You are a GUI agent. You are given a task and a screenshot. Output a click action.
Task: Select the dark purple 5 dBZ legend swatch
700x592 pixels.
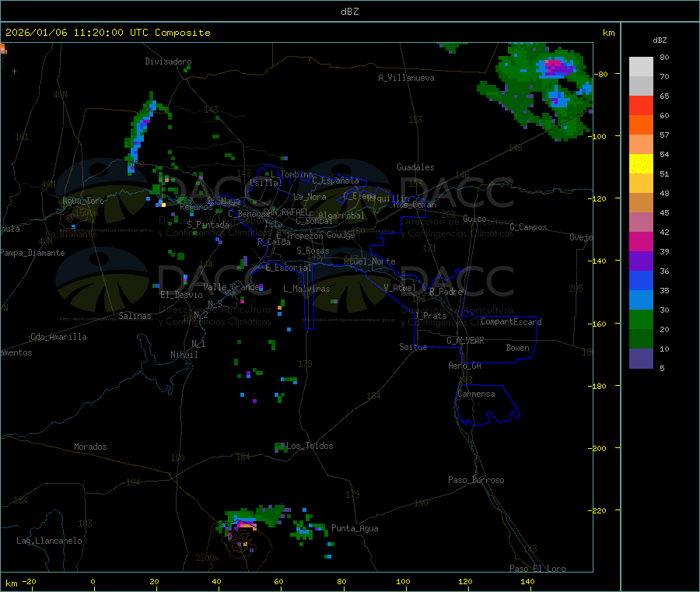pos(641,359)
